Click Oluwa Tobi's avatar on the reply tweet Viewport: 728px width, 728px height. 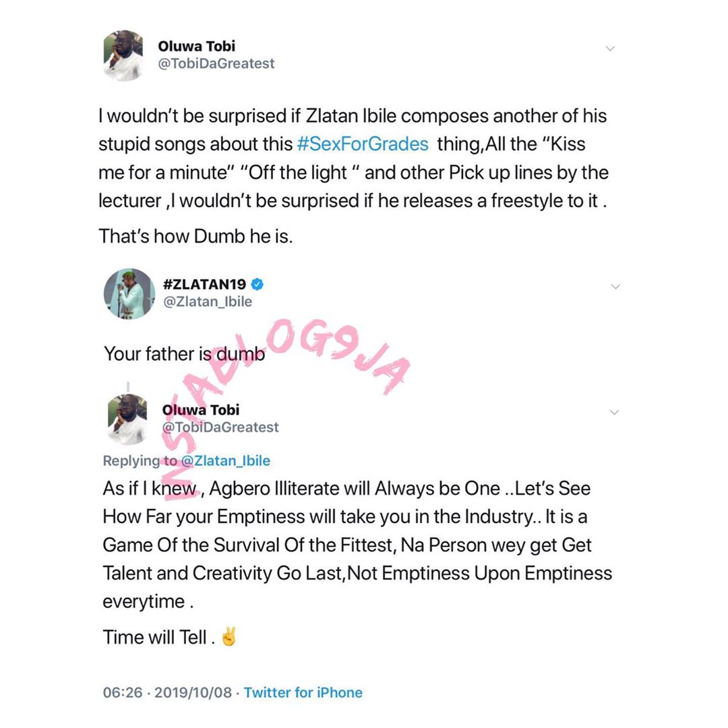point(127,419)
